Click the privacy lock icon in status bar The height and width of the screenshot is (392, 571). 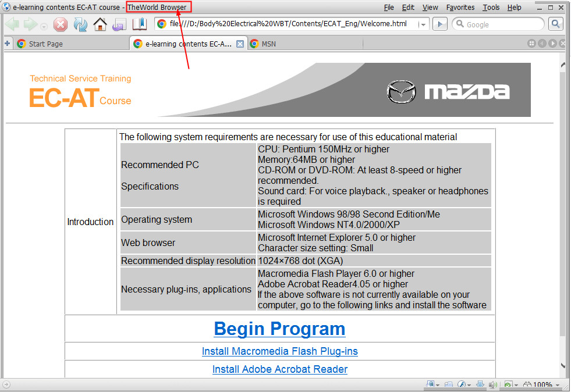(430, 384)
